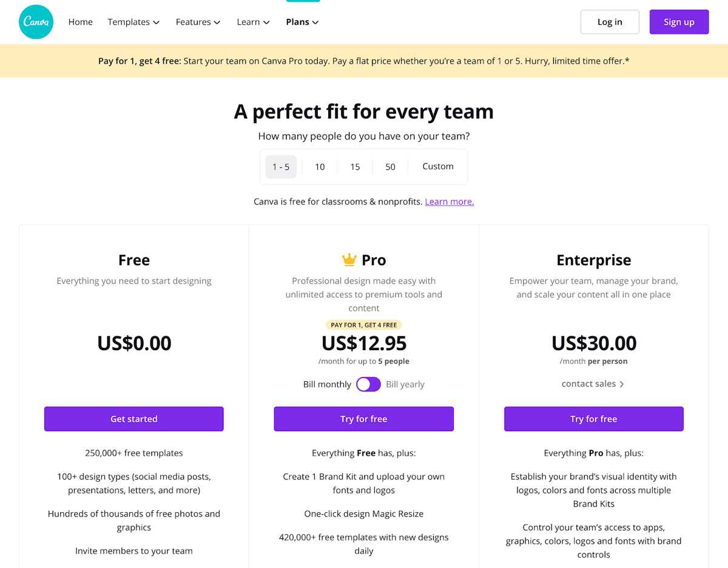Open the Features dropdown menu

pos(198,22)
